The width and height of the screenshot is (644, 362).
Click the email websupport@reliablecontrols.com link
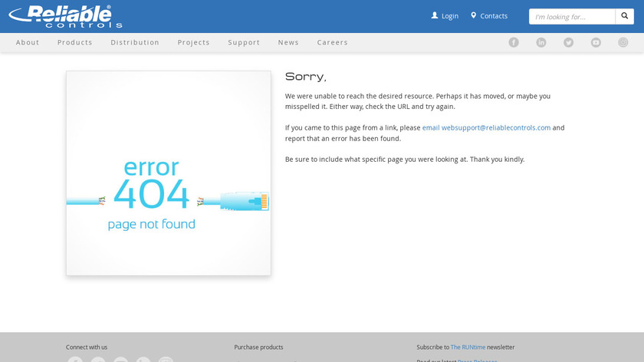pyautogui.click(x=486, y=128)
